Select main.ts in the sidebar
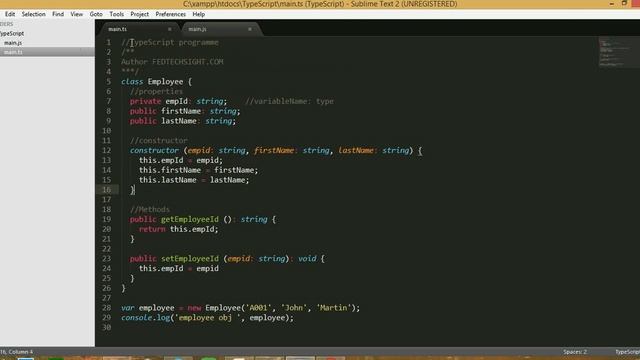Image resolution: width=640 pixels, height=360 pixels. (13, 52)
